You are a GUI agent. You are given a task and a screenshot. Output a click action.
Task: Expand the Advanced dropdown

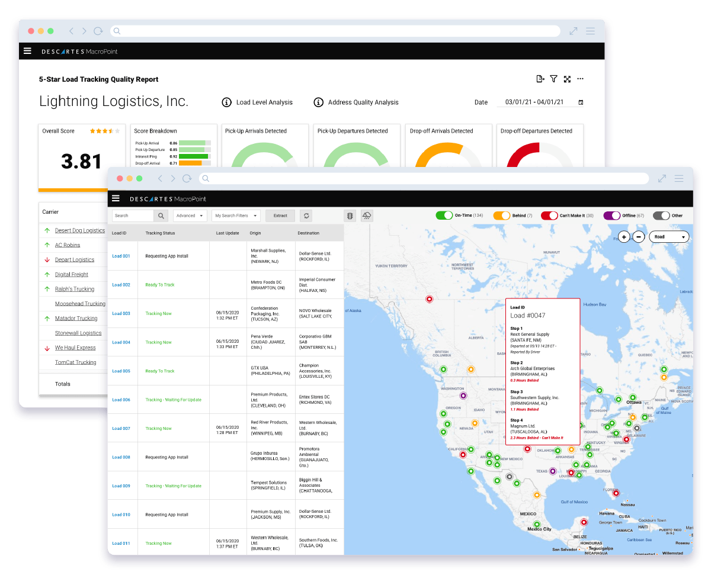pyautogui.click(x=190, y=216)
